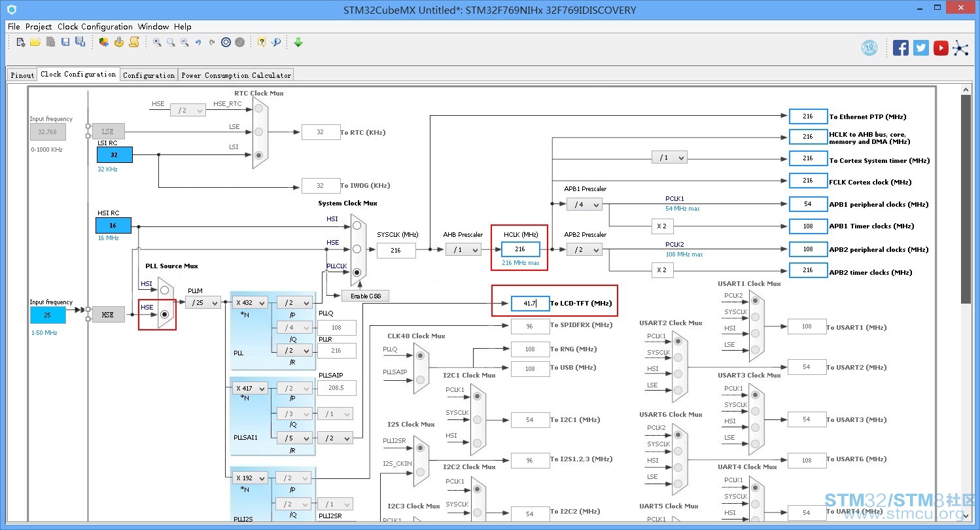Click the orange gear toolbar icon

pos(119,43)
